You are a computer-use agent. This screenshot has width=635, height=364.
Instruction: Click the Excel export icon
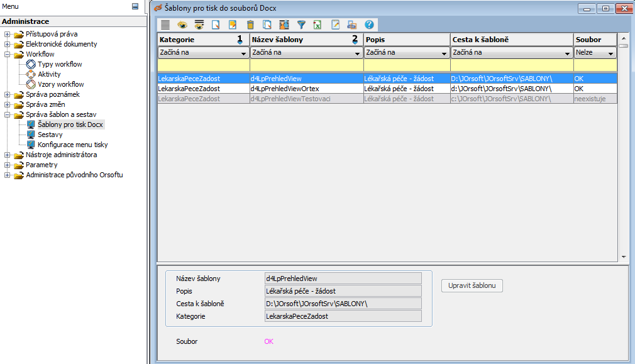pos(318,25)
